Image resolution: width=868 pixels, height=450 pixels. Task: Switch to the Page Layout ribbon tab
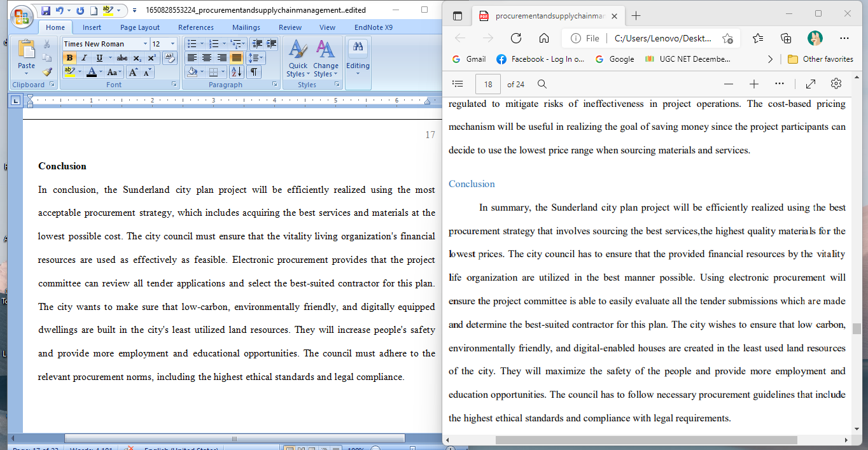pyautogui.click(x=140, y=27)
